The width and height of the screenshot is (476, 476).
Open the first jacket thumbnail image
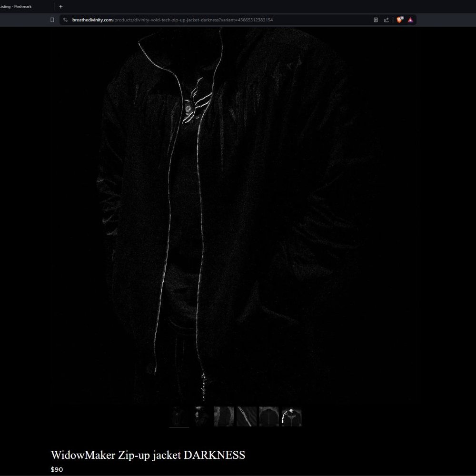[179, 416]
